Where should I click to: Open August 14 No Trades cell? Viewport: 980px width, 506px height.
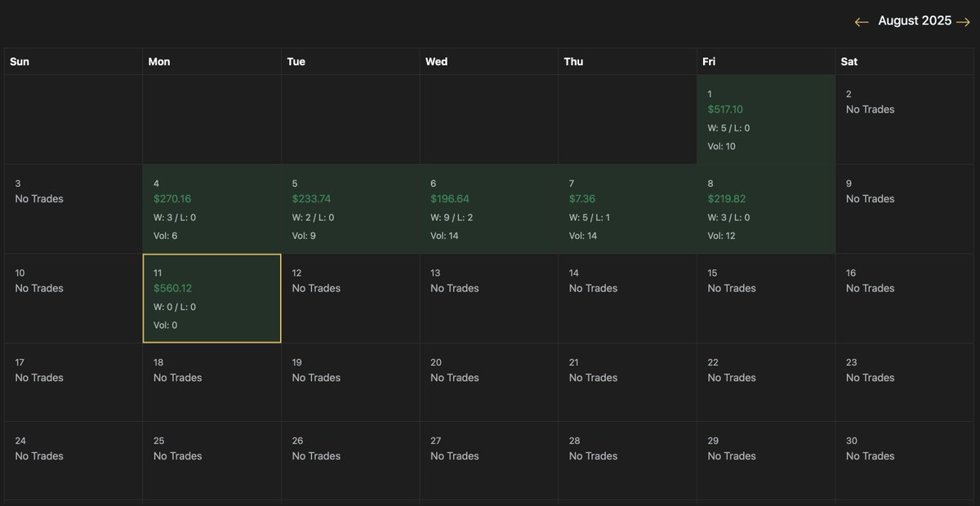click(627, 299)
